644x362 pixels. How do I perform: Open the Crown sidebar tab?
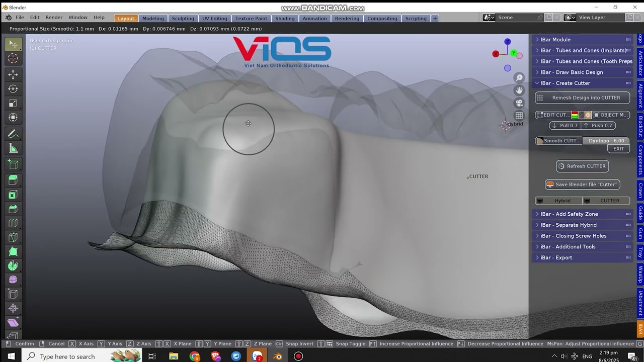(x=640, y=191)
